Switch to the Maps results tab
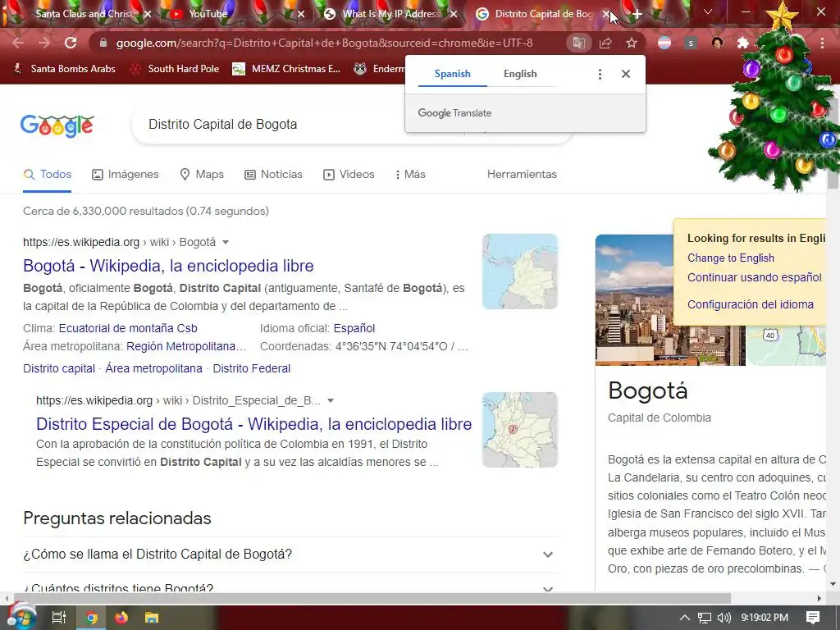The height and width of the screenshot is (630, 840). (202, 175)
